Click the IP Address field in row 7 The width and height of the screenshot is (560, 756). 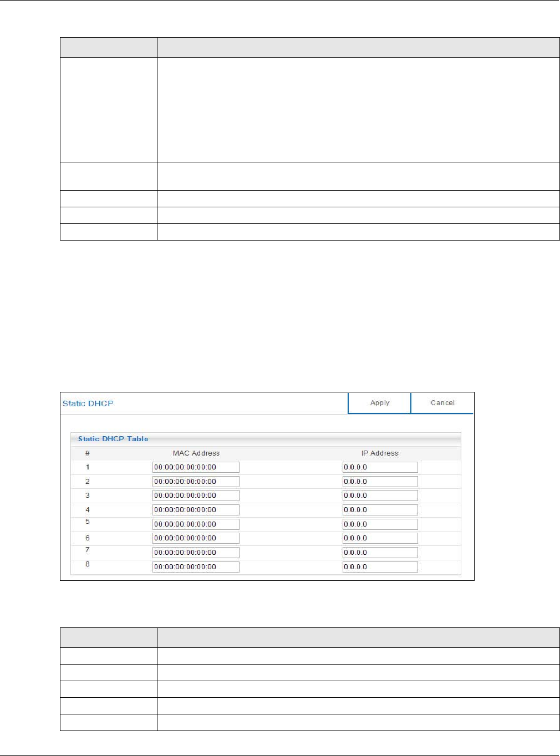pyautogui.click(x=380, y=553)
